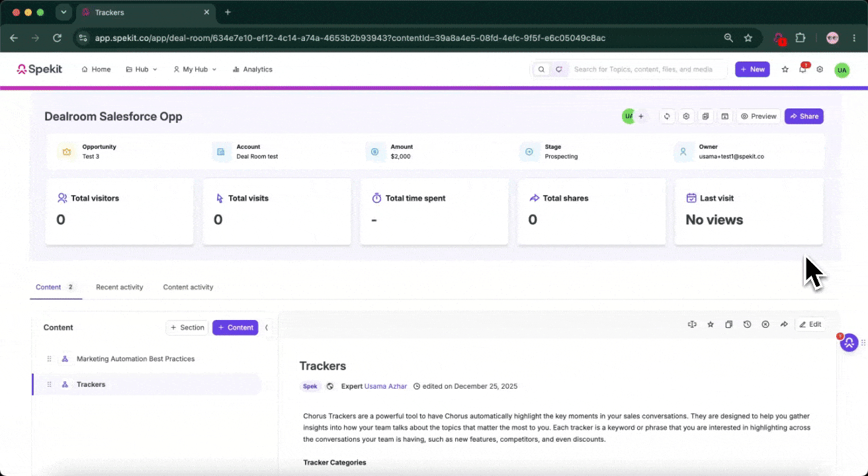Bookmark page with browser star icon

coord(748,38)
